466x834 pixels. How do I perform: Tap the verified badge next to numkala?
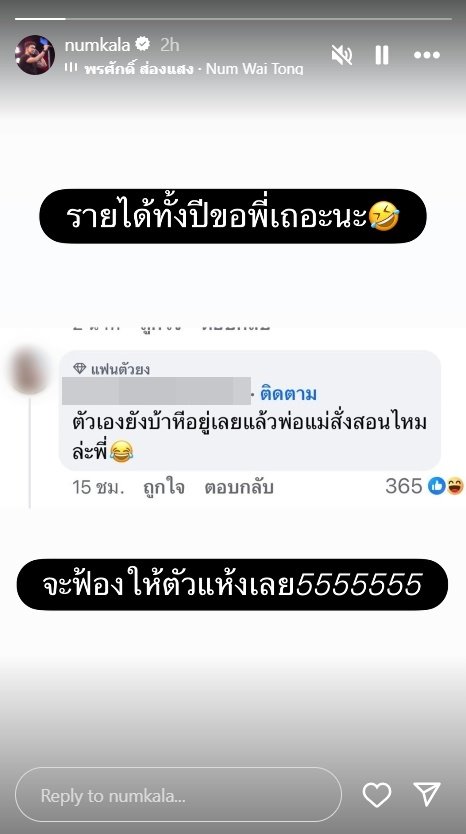pos(142,45)
